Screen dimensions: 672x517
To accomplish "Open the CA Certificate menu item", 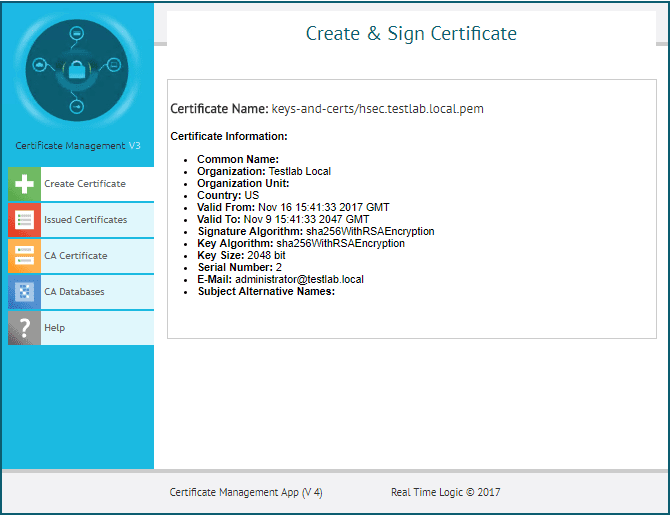I will click(81, 256).
